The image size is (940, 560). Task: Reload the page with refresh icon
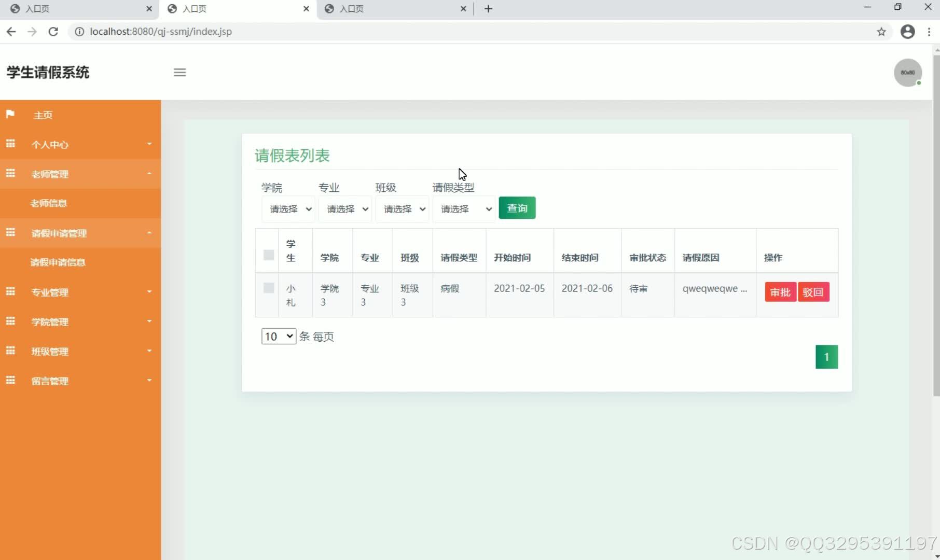53,32
